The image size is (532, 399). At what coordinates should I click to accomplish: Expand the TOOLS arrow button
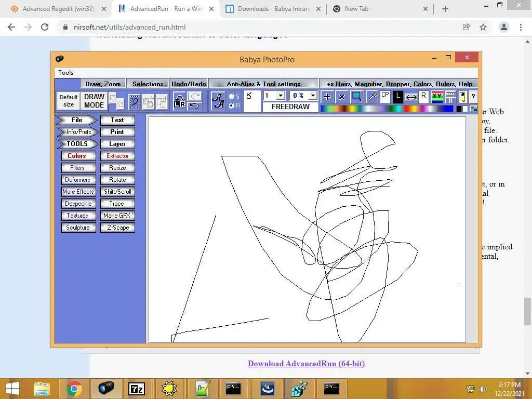(x=77, y=144)
